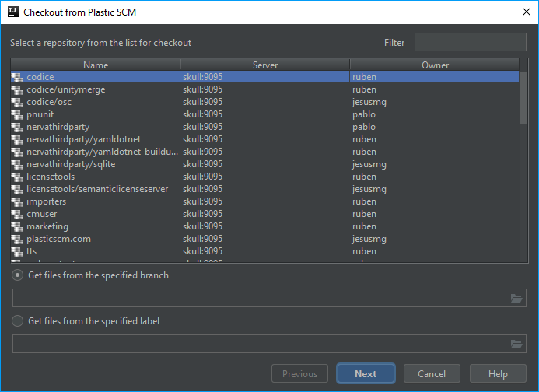Select the nervathirdparty/yamldotnet_buildu... repository name
The height and width of the screenshot is (392, 539).
coord(103,152)
